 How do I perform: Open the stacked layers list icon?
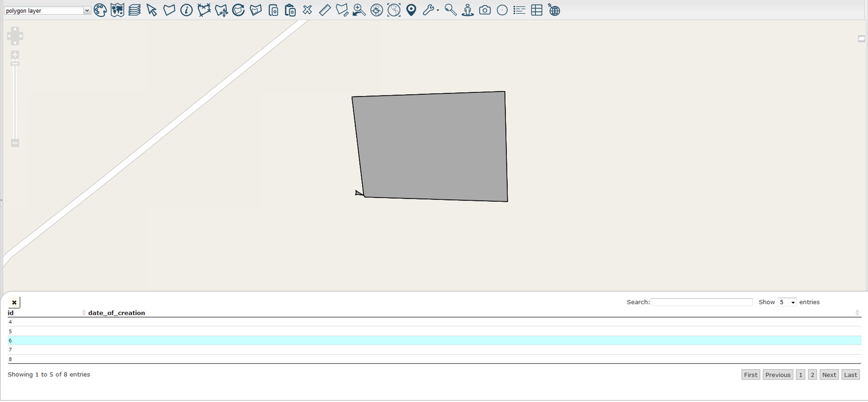pos(135,10)
